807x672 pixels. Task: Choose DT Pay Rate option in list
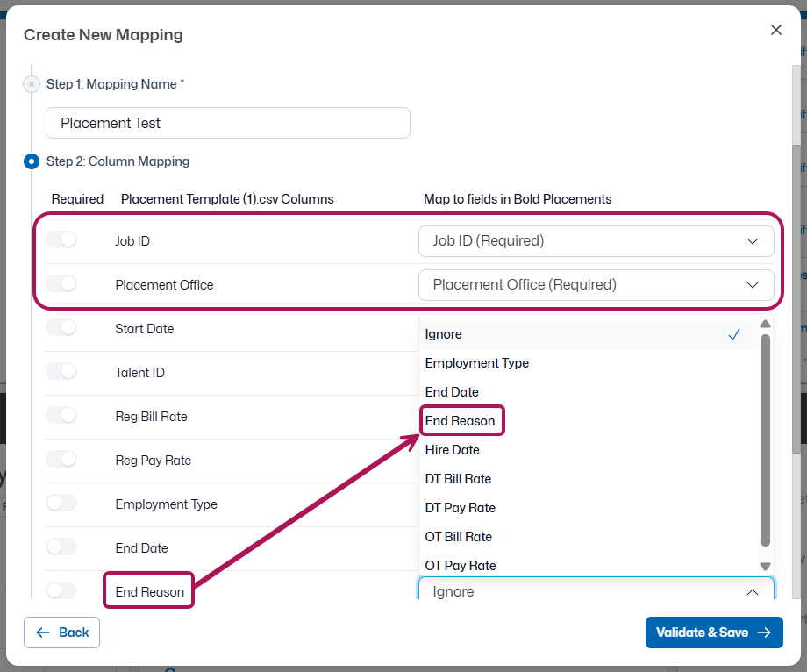[589, 508]
